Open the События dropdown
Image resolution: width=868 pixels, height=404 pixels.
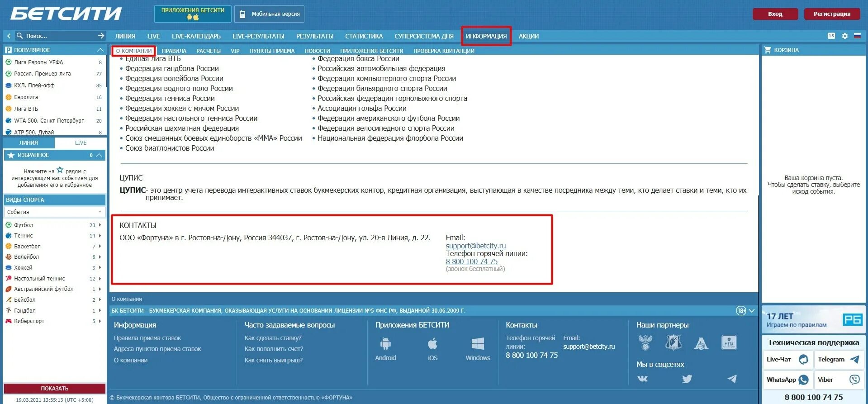pos(54,212)
